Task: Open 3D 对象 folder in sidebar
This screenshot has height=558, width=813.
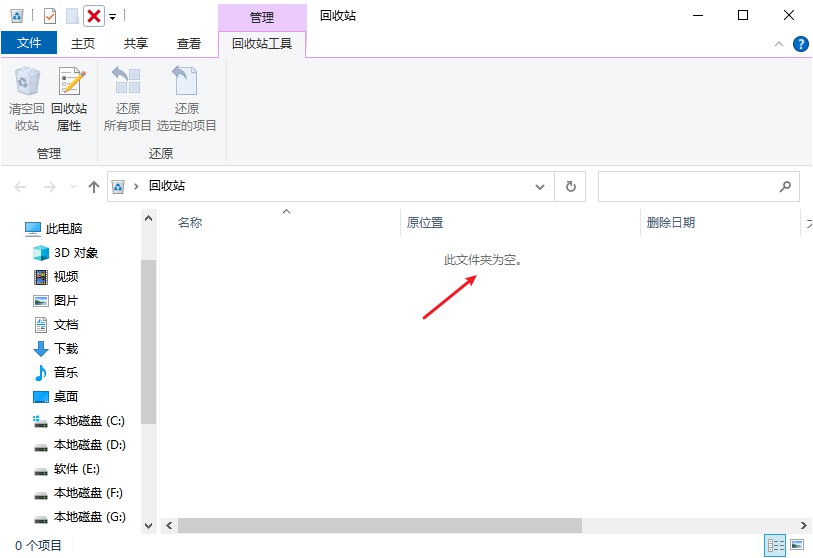Action: click(x=65, y=253)
